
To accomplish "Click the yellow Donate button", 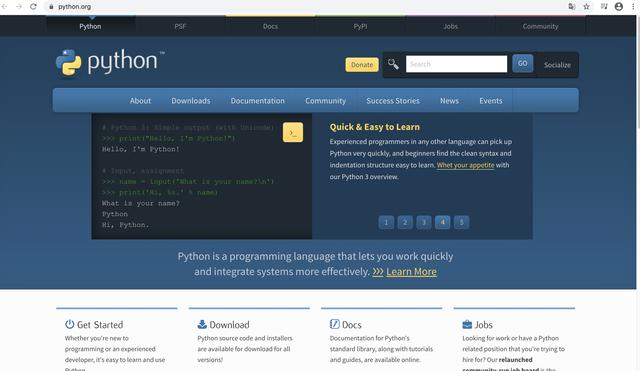I will (362, 64).
